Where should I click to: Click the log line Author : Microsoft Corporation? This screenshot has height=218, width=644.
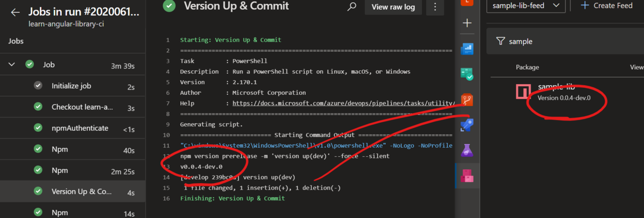click(x=243, y=93)
